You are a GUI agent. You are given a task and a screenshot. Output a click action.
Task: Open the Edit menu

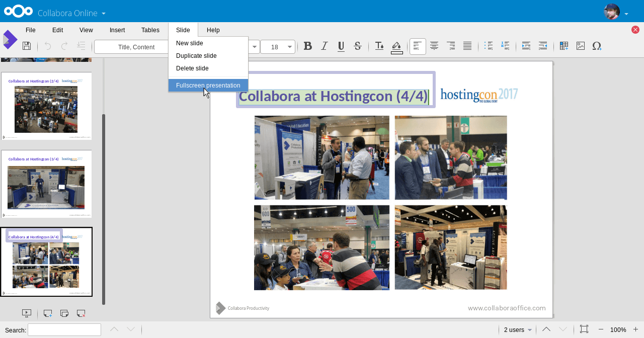58,30
